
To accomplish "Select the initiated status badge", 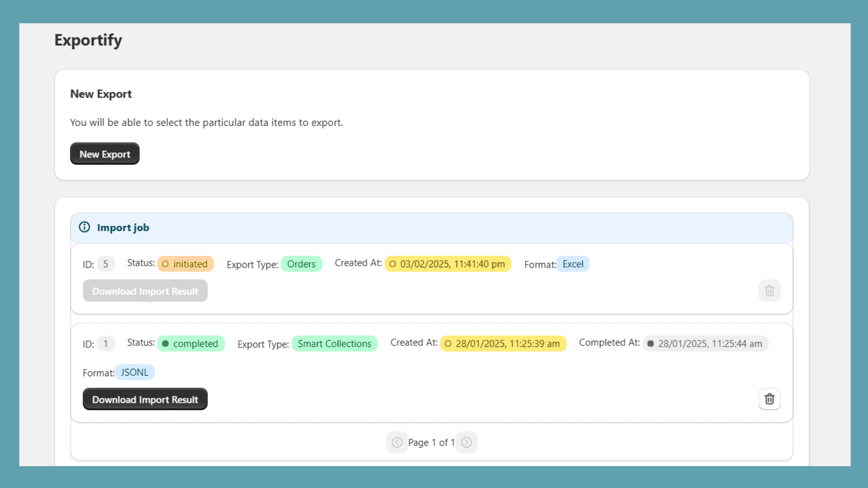I will [186, 264].
